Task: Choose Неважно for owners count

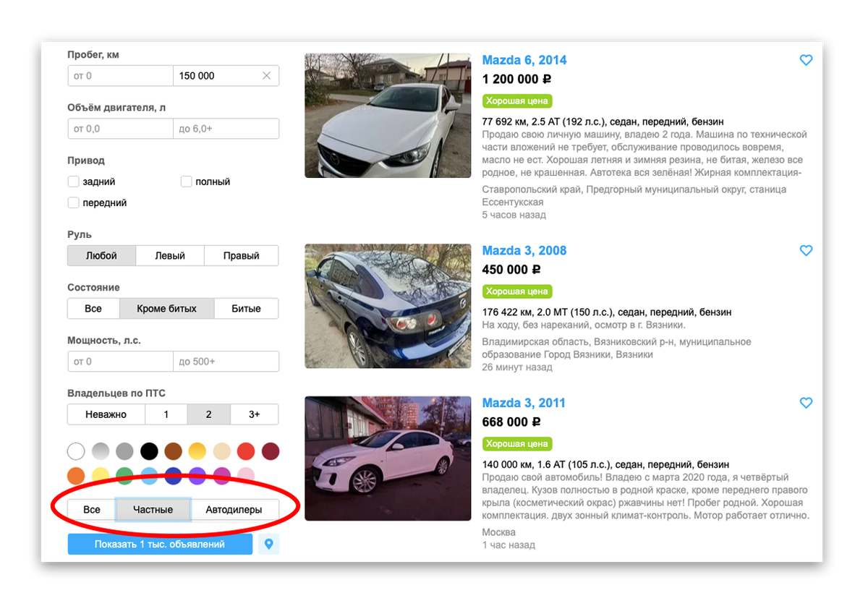Action: pos(106,414)
